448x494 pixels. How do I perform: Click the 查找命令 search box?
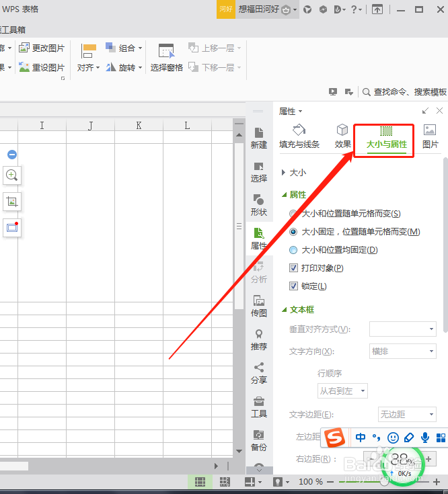click(404, 91)
